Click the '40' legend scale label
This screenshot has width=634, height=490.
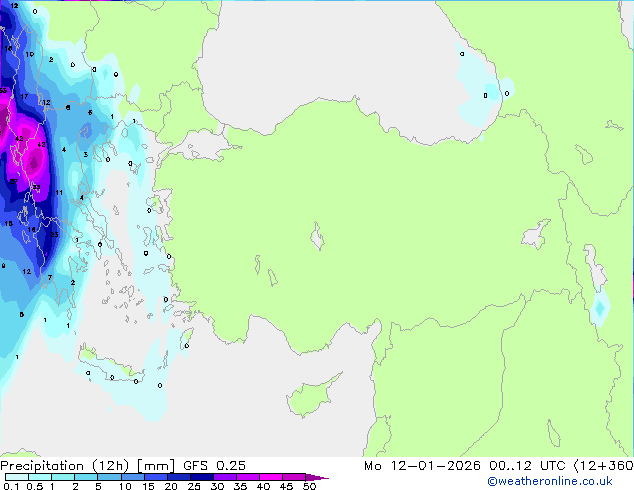click(x=263, y=486)
